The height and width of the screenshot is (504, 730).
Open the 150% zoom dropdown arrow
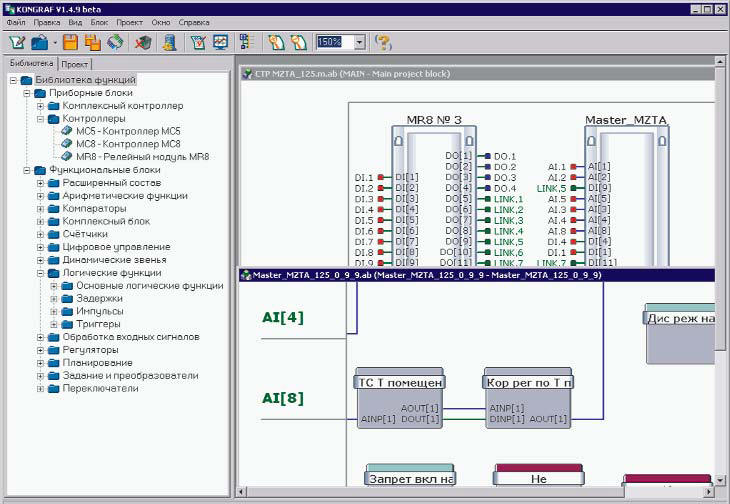coord(359,42)
